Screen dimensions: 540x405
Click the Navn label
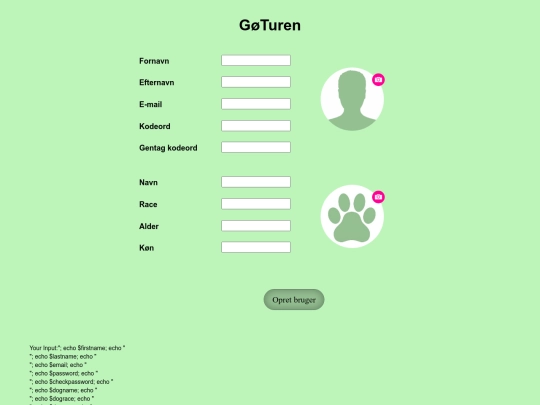[x=148, y=183]
